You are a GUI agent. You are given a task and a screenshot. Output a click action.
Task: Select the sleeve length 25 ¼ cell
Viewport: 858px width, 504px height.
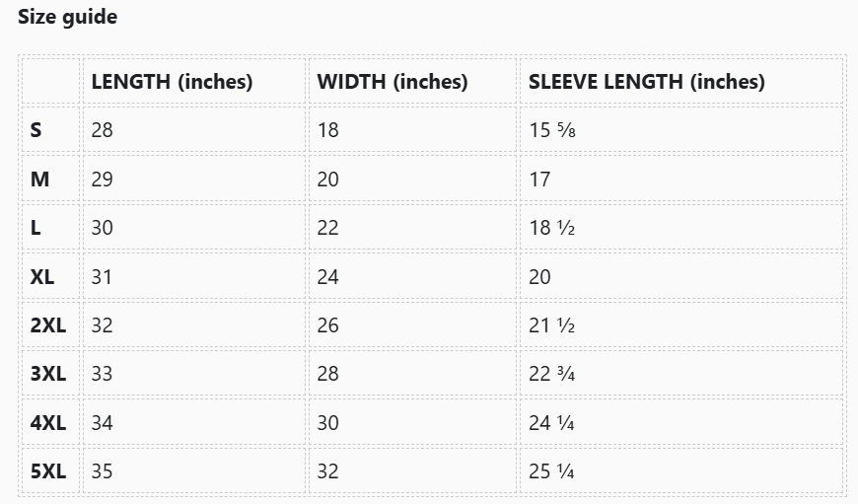tap(551, 471)
